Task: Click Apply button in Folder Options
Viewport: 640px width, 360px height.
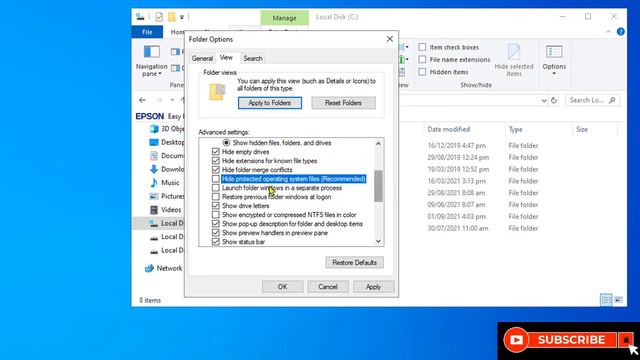Action: click(373, 287)
